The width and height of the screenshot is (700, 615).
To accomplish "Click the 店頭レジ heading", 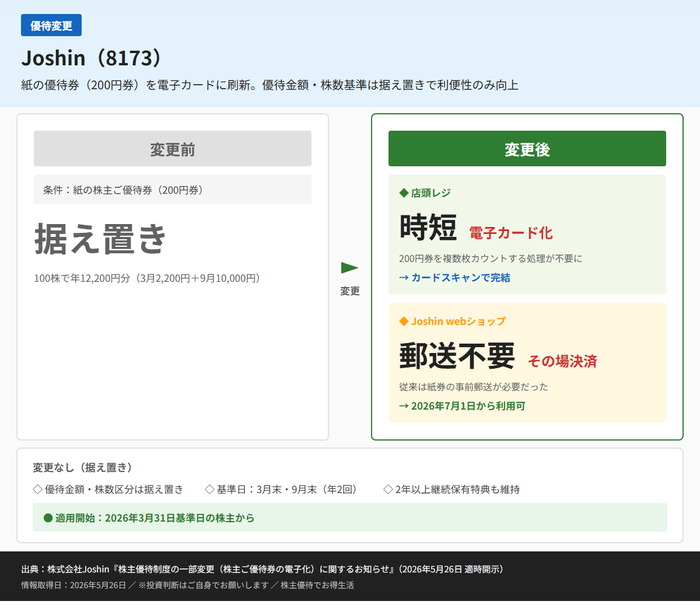I will coord(431,193).
